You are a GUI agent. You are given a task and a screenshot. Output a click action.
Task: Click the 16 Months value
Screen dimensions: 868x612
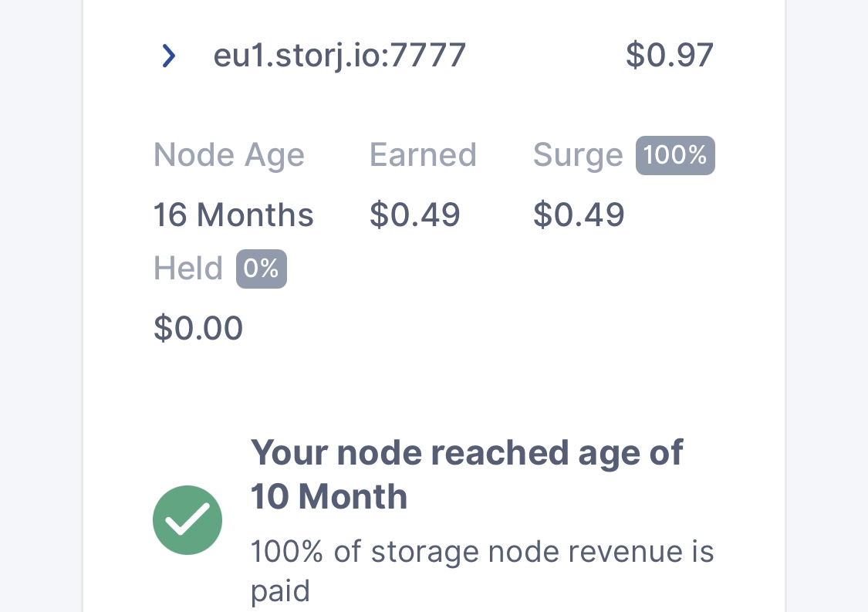click(x=234, y=215)
